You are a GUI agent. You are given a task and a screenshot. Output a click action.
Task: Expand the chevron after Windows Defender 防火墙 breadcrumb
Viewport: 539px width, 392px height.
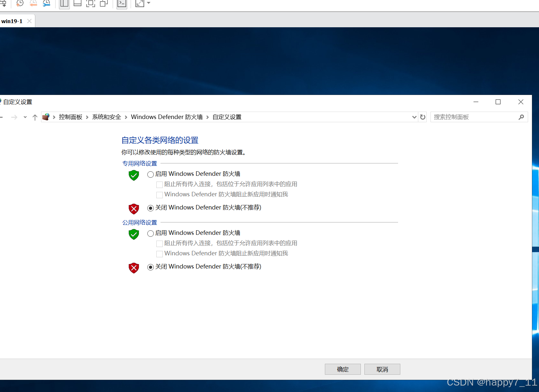point(207,117)
